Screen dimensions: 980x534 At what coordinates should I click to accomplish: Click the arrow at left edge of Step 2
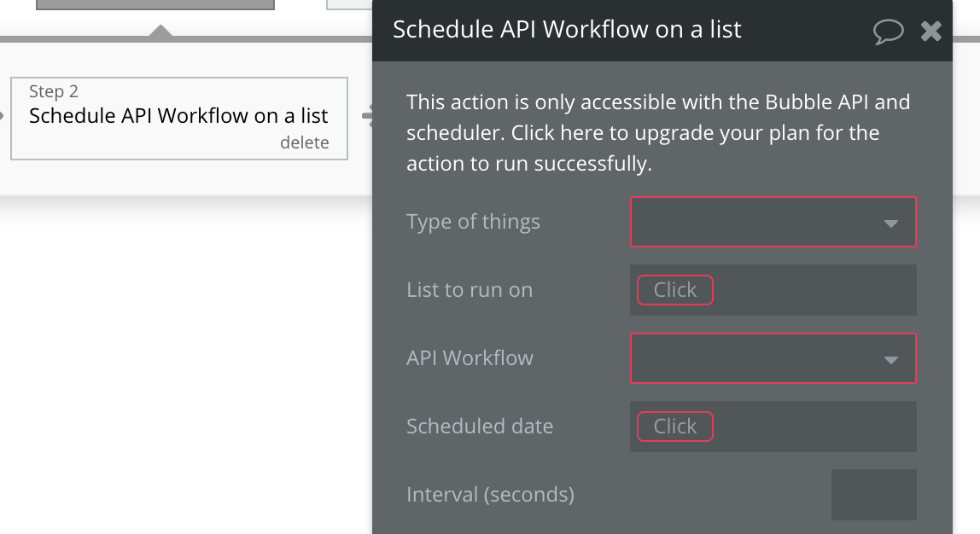coord(3,117)
